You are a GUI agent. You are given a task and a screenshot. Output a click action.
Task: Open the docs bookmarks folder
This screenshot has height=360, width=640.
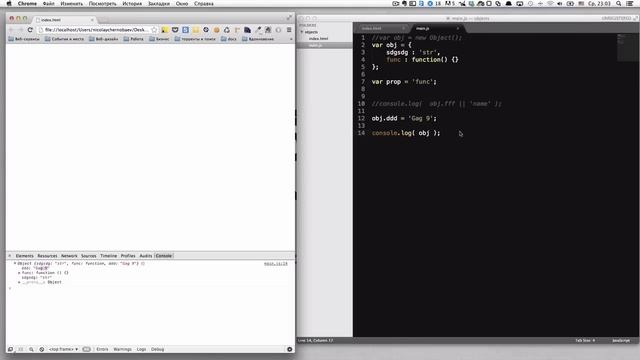point(229,39)
